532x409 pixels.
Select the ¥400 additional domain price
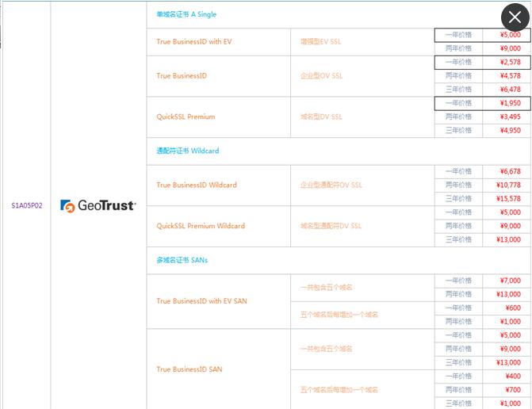click(x=513, y=376)
